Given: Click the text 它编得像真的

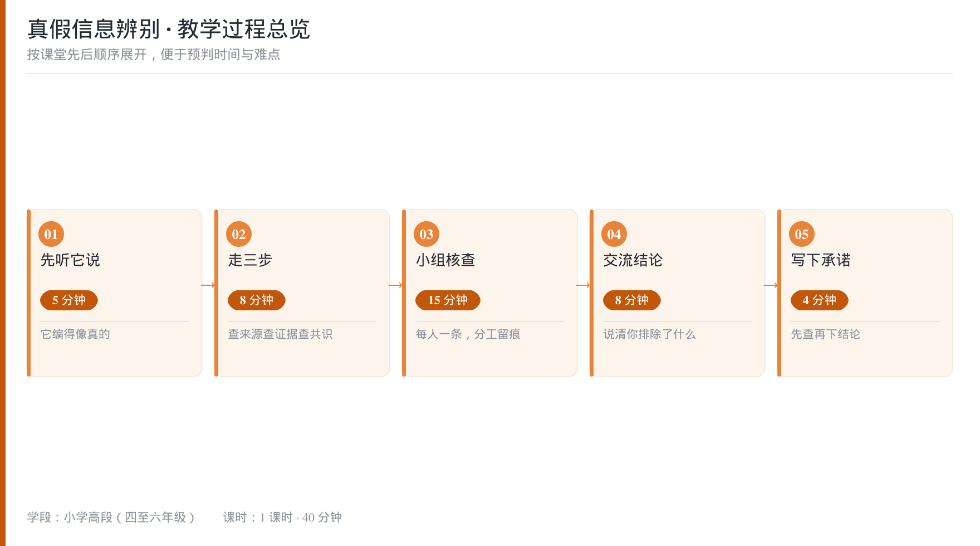Looking at the screenshot, I should 75,334.
